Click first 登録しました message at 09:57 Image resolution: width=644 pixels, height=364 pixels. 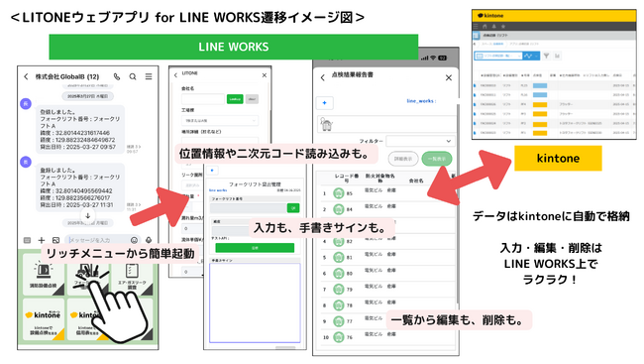(79, 129)
